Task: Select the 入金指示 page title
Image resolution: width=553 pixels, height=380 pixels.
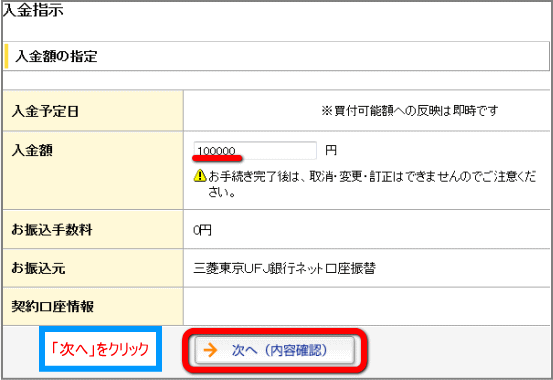Action: 33,10
